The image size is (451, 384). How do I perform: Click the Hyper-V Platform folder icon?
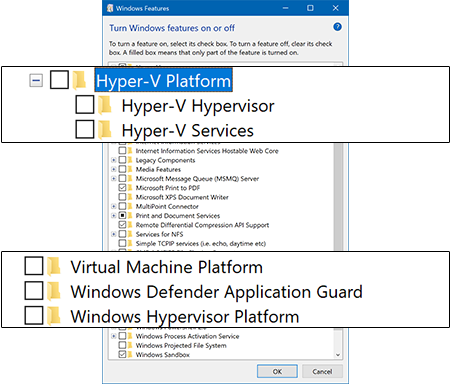click(x=79, y=80)
